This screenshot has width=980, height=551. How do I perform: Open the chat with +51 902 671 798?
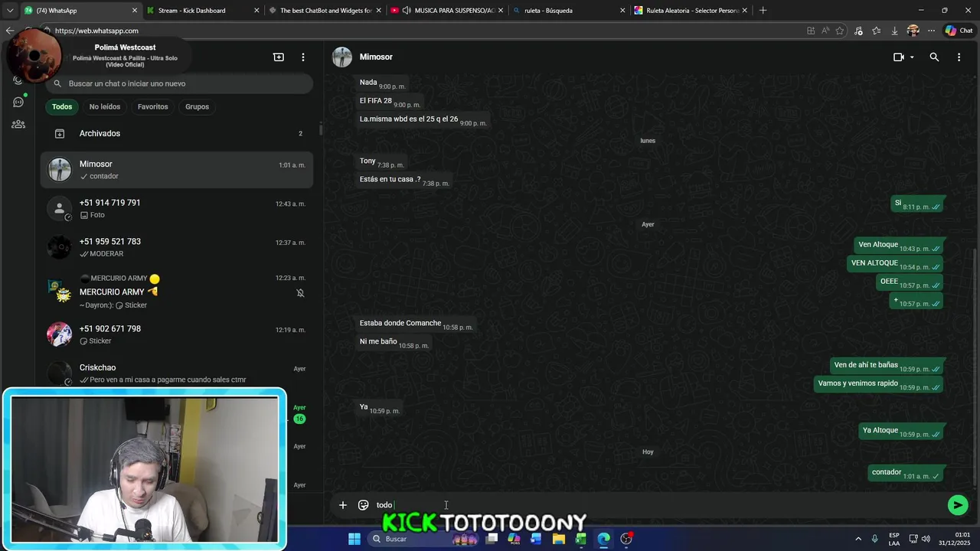[x=177, y=334]
